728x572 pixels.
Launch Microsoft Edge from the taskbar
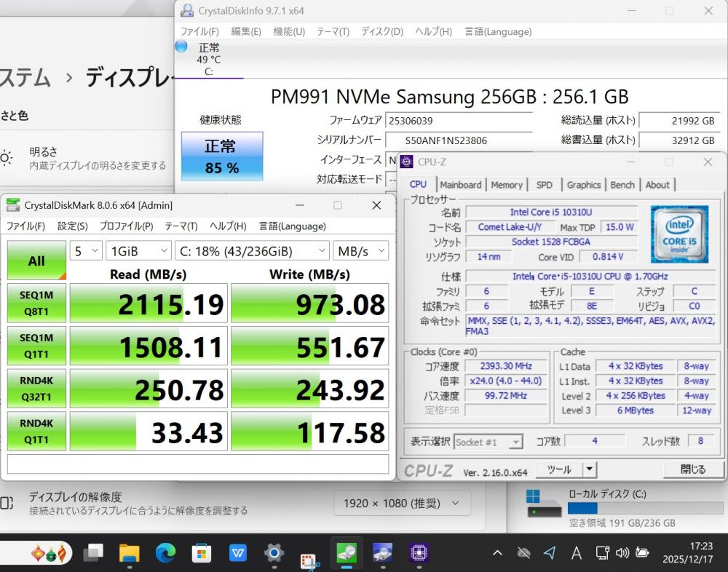(x=165, y=554)
